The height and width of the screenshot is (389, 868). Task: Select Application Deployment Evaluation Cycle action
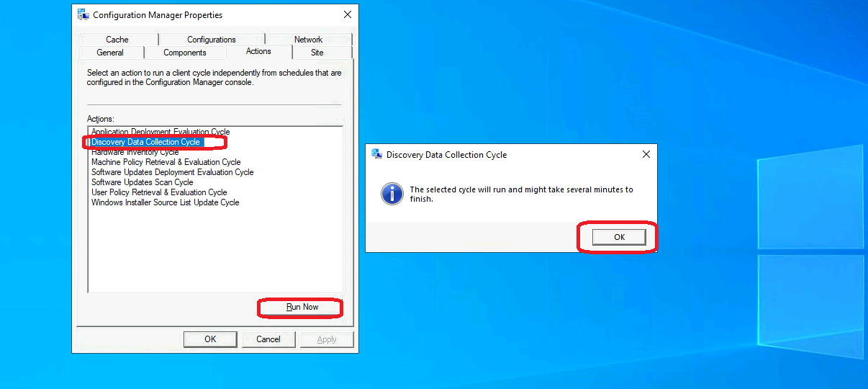click(x=161, y=133)
